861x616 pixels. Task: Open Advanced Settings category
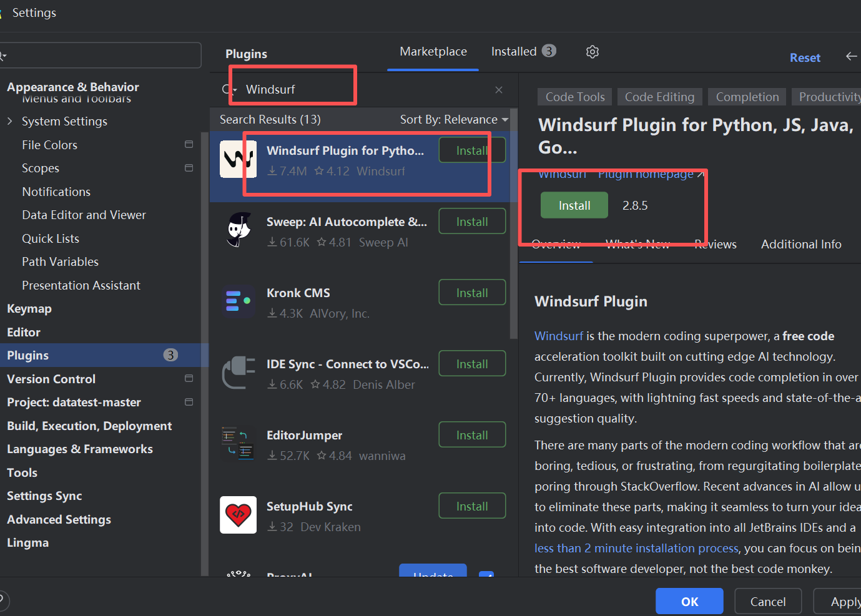(x=59, y=519)
